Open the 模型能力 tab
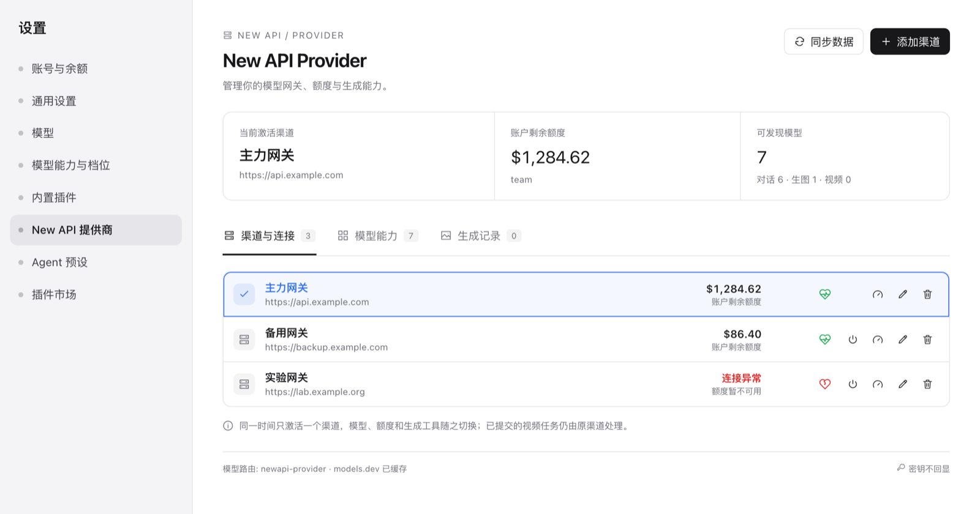980x514 pixels. pyautogui.click(x=378, y=236)
